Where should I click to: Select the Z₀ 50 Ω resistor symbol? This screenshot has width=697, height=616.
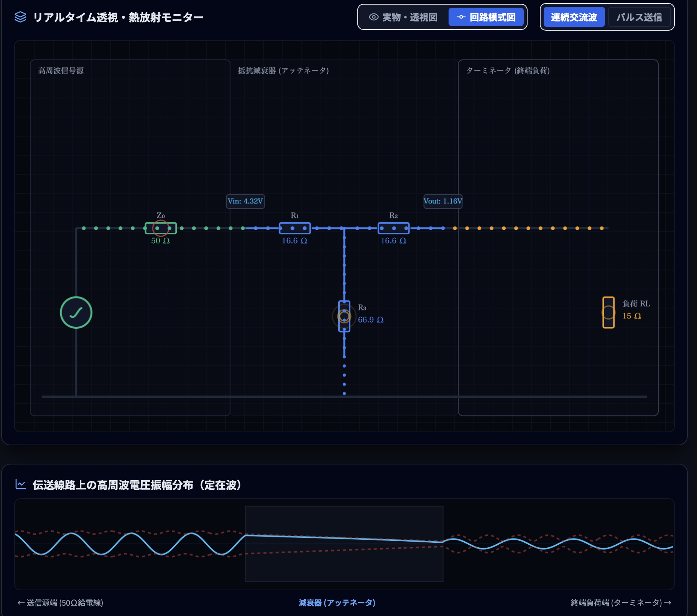pos(161,228)
